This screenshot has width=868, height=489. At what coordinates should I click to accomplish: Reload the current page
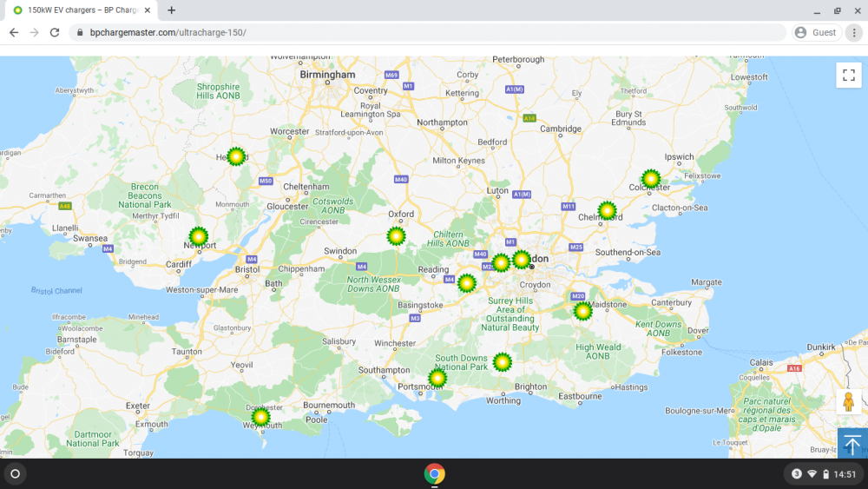(54, 33)
